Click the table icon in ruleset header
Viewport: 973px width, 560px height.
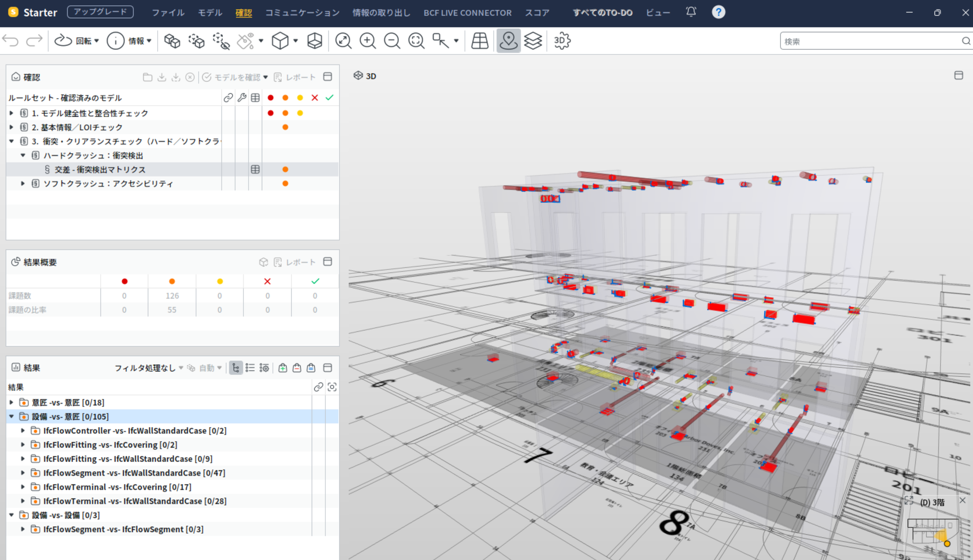pos(255,98)
